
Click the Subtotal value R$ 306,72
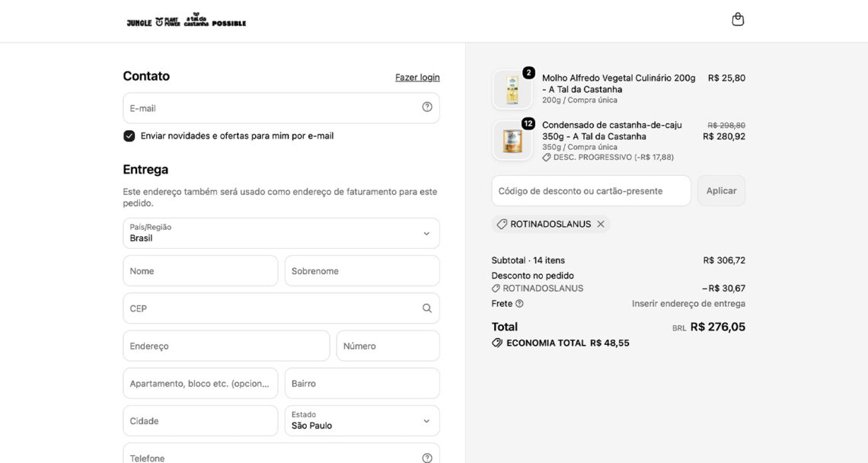point(724,260)
